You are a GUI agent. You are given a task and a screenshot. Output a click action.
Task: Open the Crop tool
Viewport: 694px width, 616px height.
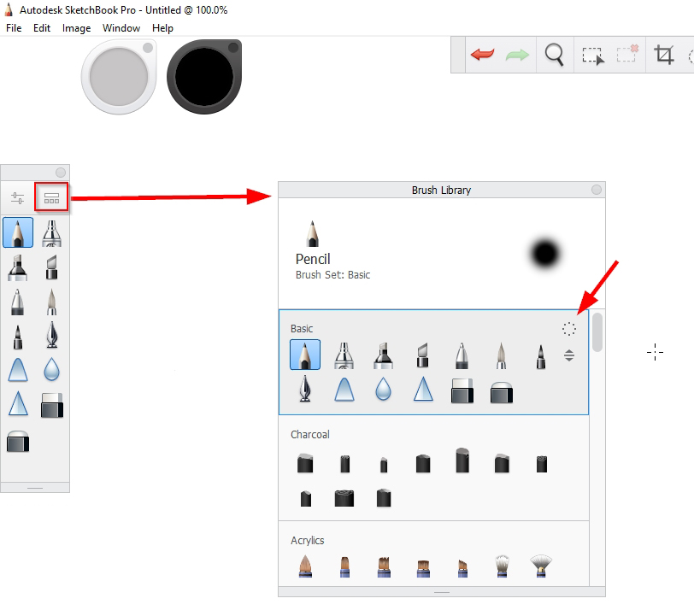pos(666,54)
